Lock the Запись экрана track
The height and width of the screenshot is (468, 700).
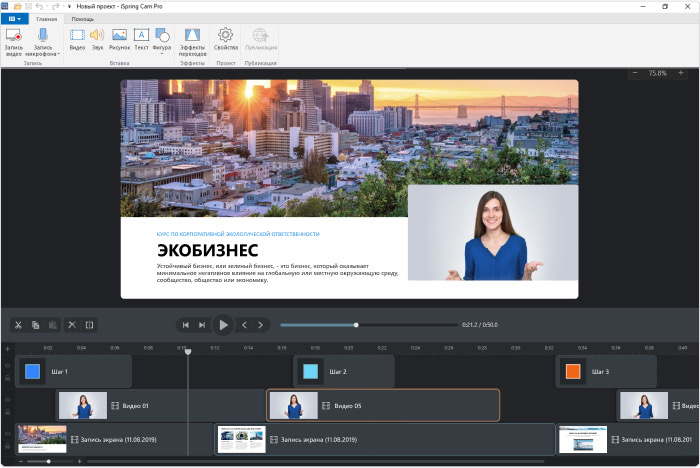coord(8,446)
